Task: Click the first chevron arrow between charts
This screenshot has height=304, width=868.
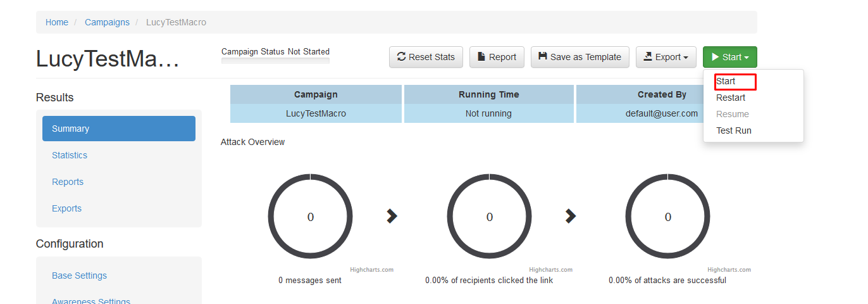Action: coord(392,217)
